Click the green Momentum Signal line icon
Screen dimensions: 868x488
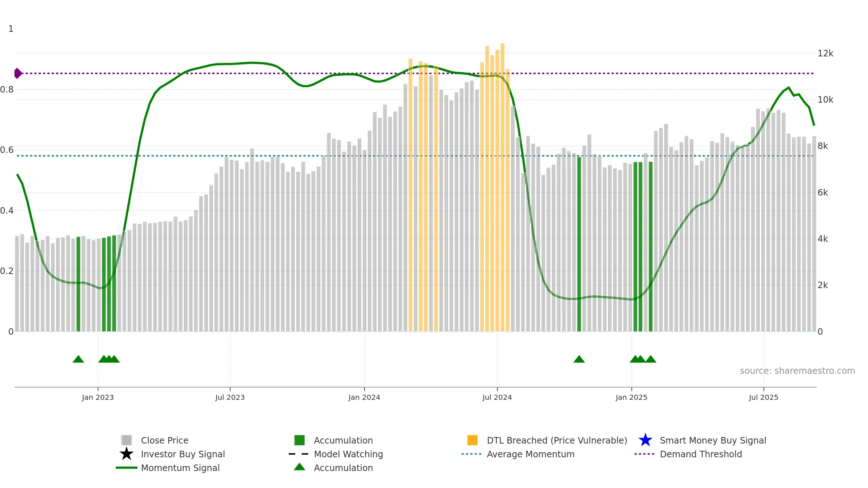(x=127, y=467)
